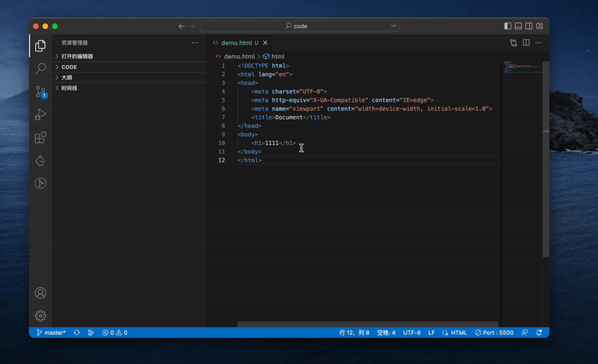Toggle the primary sidebar visibility

(x=508, y=26)
